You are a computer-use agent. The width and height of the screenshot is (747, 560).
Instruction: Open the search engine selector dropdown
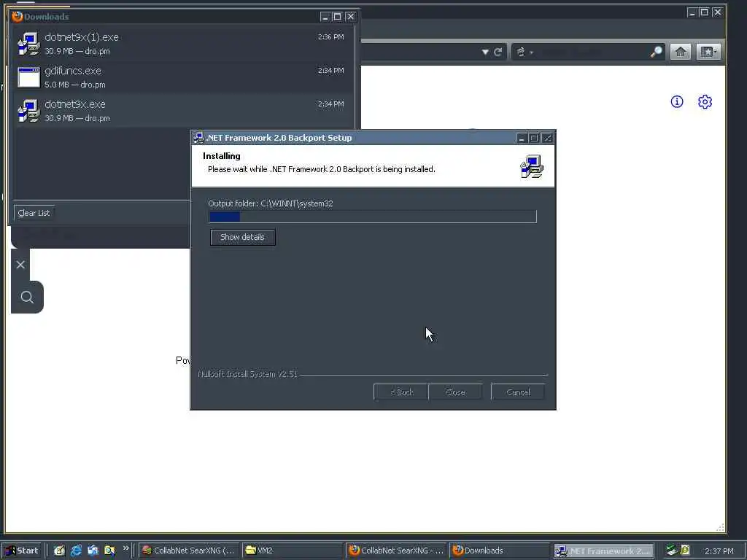tap(525, 52)
